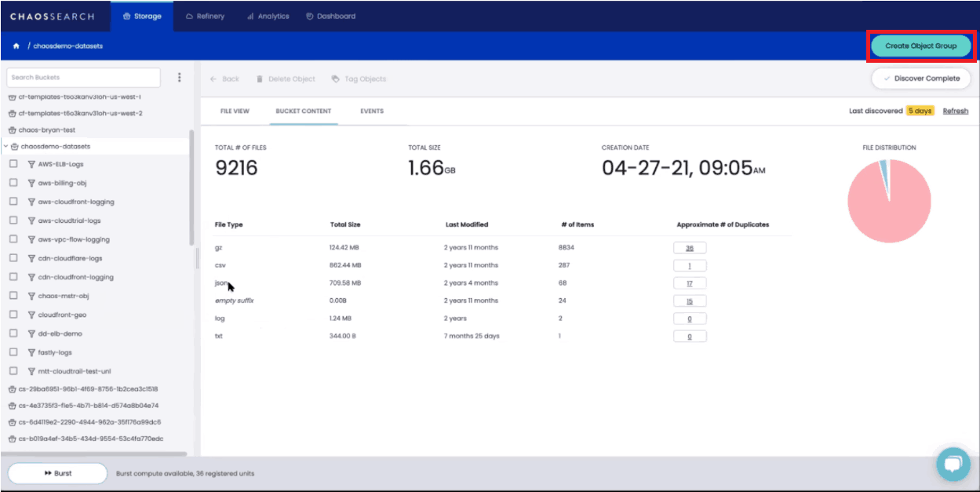Tick the aws-vpc-flow-logging checkbox
Viewport: 980px width, 492px height.
(13, 239)
